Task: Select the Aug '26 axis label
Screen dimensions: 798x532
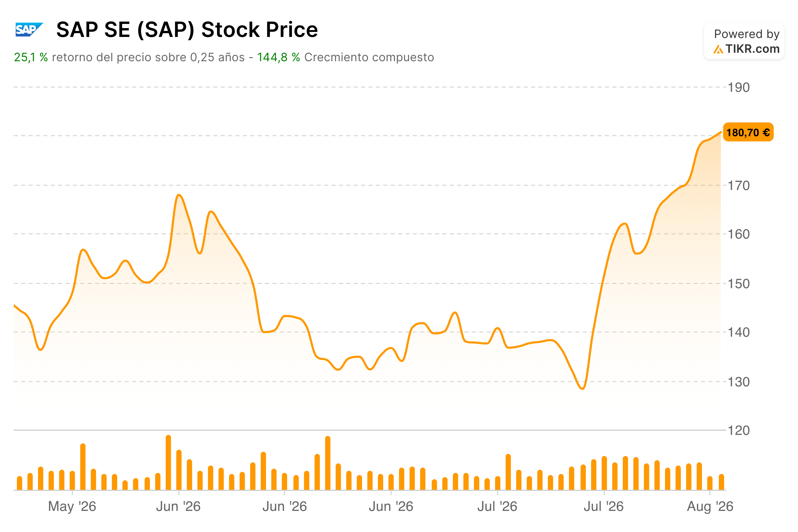Action: tap(710, 506)
